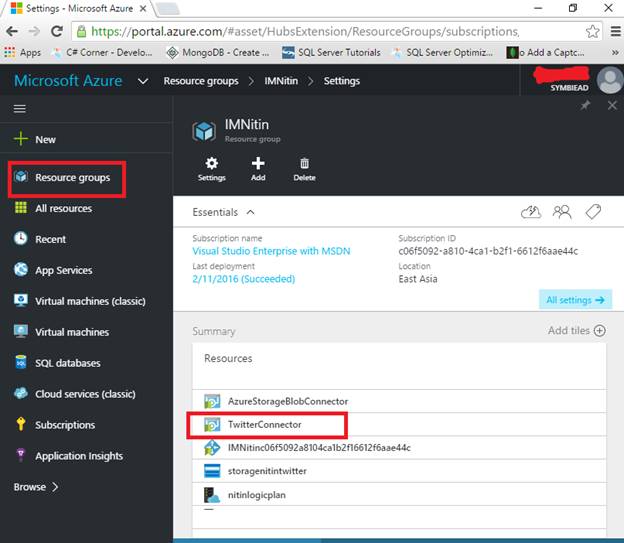Go to IMNitin breadcrumb
Screen dimensions: 624x543
pyautogui.click(x=281, y=81)
